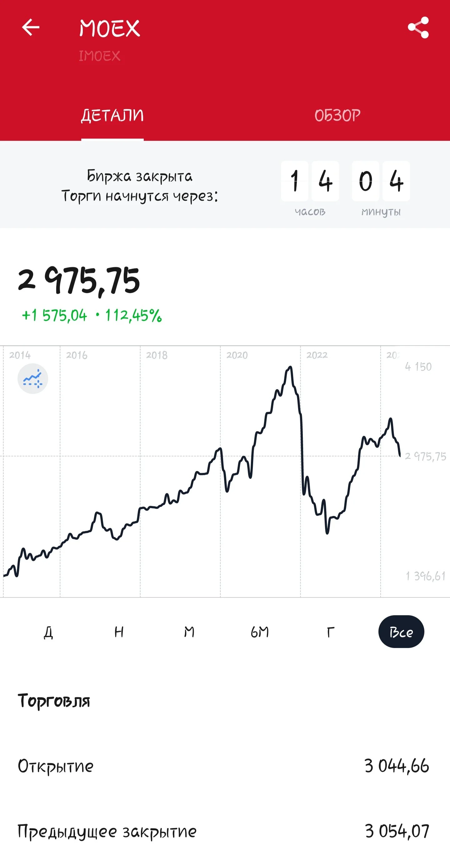
Task: Select the ДЕТАЛИ tab
Action: pyautogui.click(x=112, y=115)
